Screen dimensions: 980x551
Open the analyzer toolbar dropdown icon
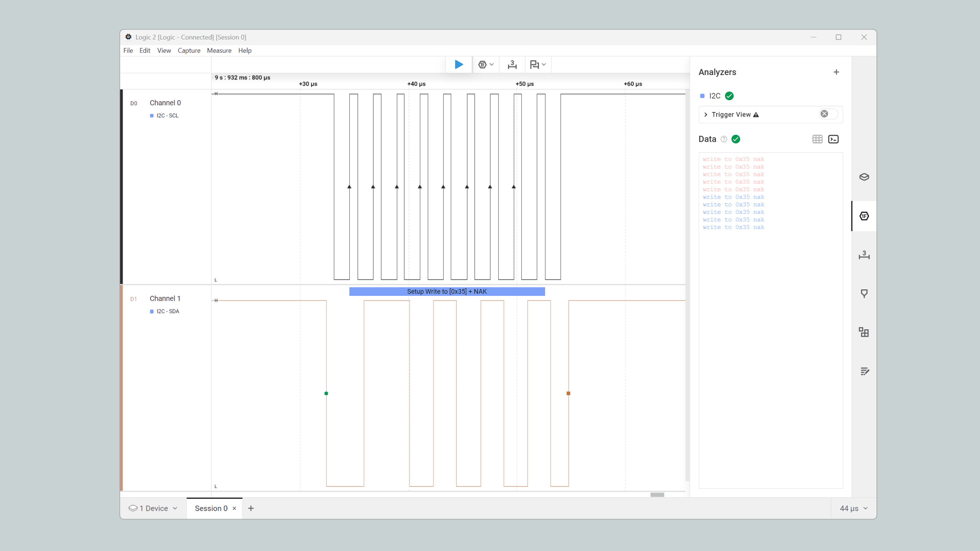(486, 65)
